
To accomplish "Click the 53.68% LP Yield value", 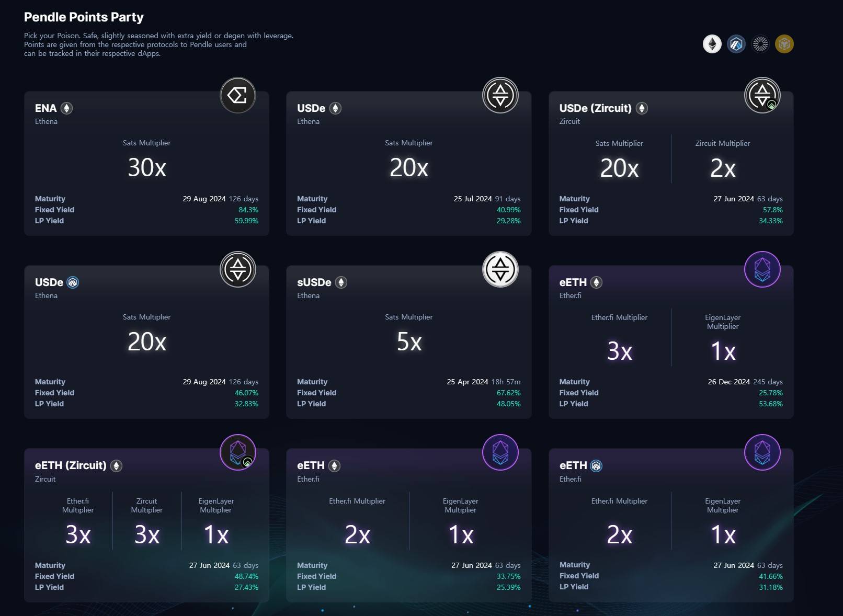I will 770,404.
